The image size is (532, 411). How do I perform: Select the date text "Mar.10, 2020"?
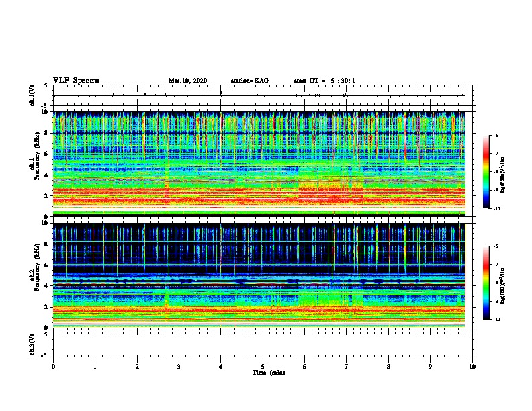click(x=187, y=81)
